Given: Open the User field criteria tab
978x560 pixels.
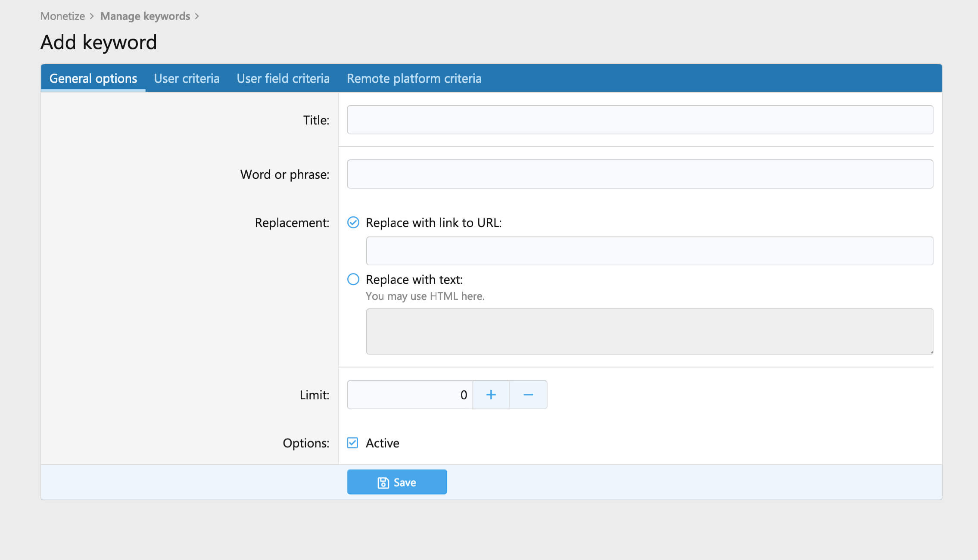Looking at the screenshot, I should pyautogui.click(x=283, y=78).
